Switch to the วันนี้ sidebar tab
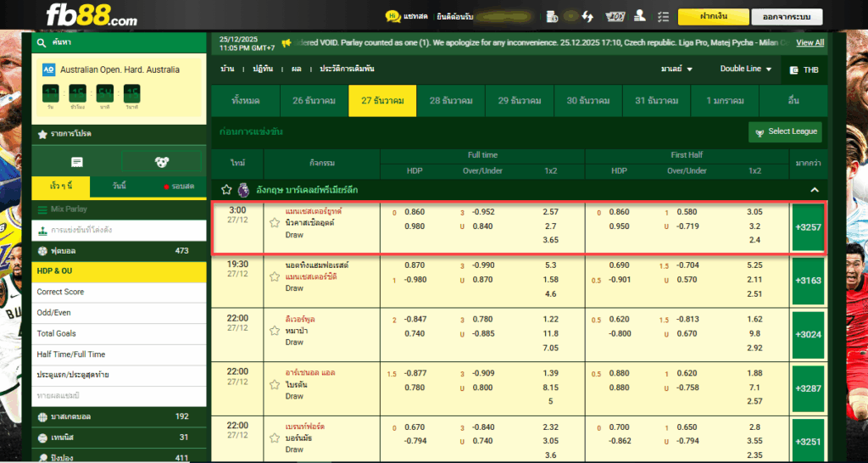Viewport: 868px width, 463px height. [x=119, y=186]
